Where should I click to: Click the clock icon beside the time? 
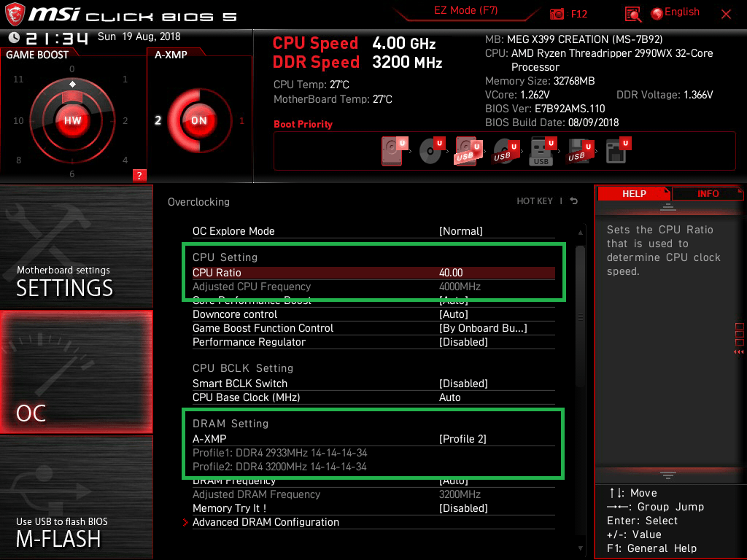pos(15,37)
